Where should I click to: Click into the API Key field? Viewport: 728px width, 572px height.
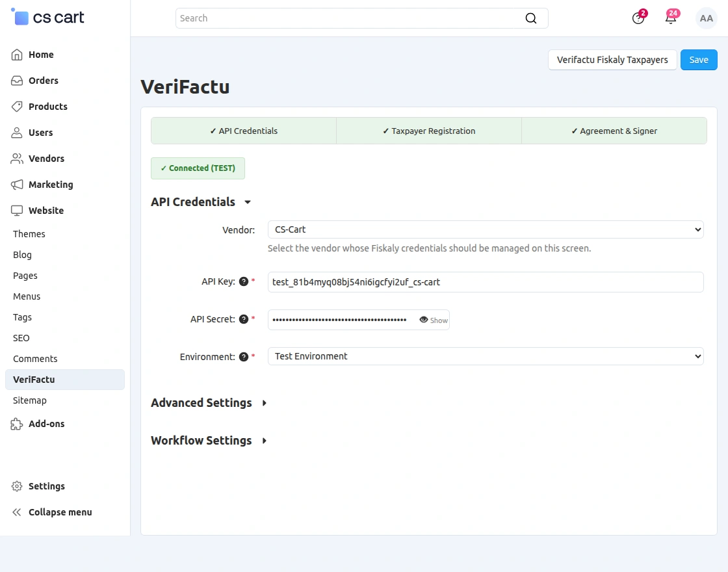click(x=486, y=282)
